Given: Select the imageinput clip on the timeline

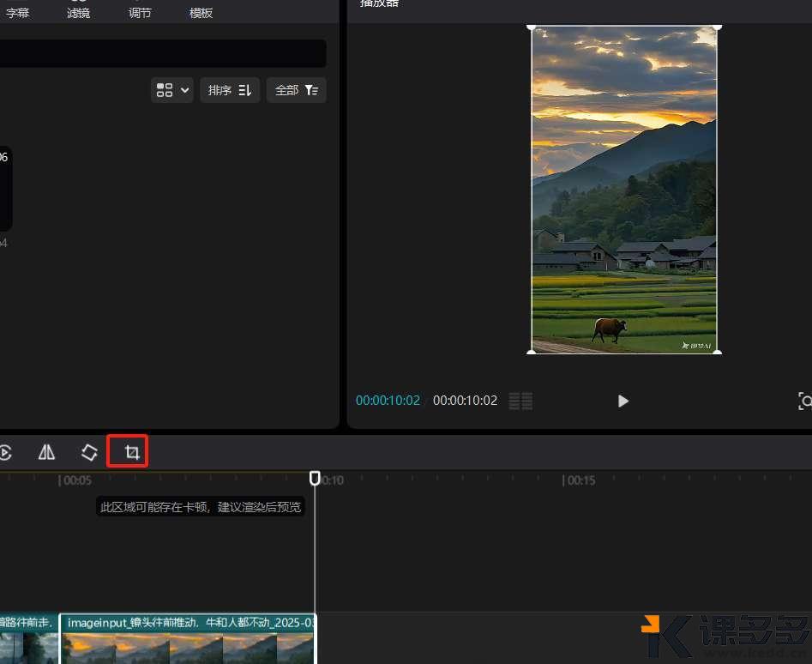Looking at the screenshot, I should pos(187,639).
